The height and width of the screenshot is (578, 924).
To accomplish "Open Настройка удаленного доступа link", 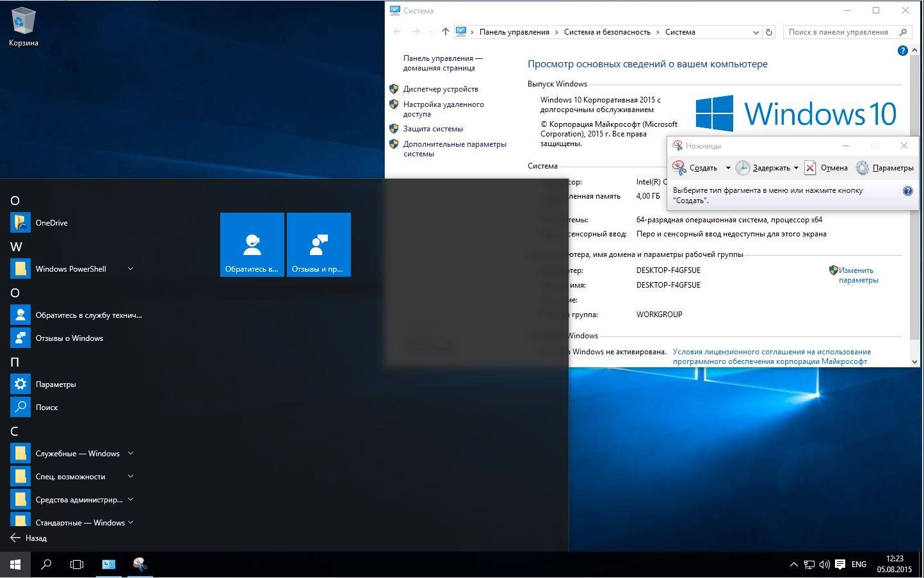I will [443, 109].
